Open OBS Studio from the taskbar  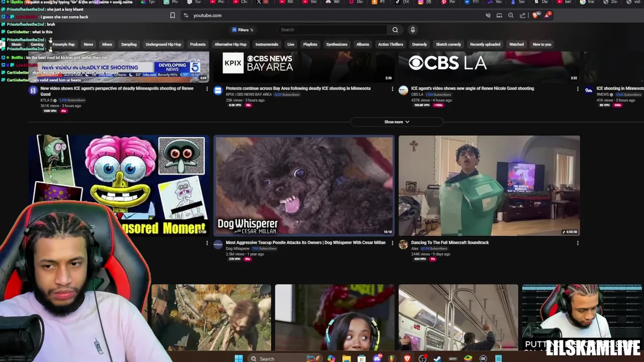(x=422, y=358)
